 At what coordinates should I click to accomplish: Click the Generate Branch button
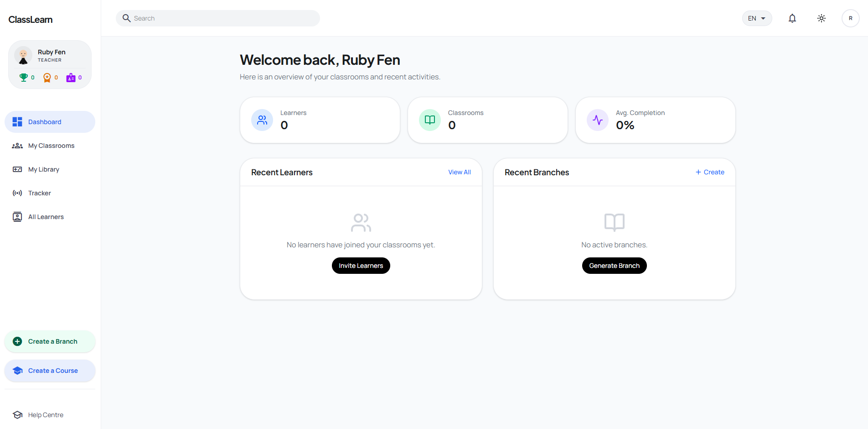[x=615, y=266]
